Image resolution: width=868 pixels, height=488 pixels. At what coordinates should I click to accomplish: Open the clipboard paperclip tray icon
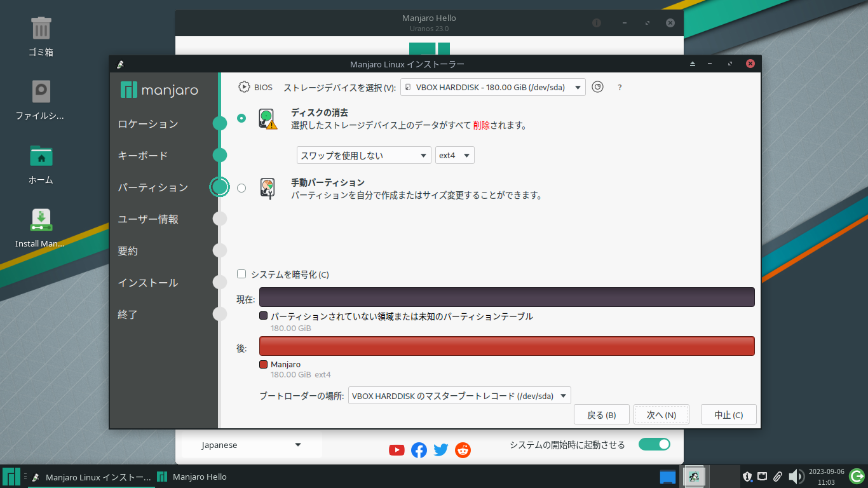pyautogui.click(x=778, y=477)
